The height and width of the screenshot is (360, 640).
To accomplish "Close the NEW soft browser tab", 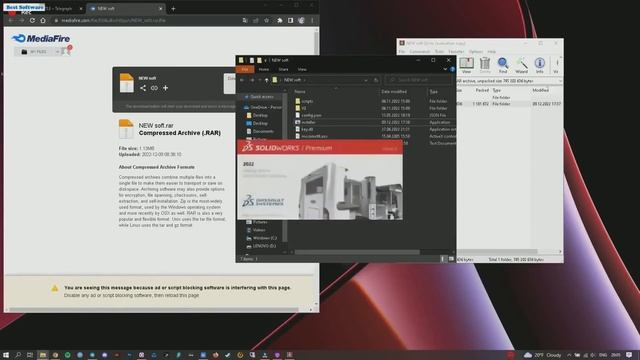I will (160, 8).
